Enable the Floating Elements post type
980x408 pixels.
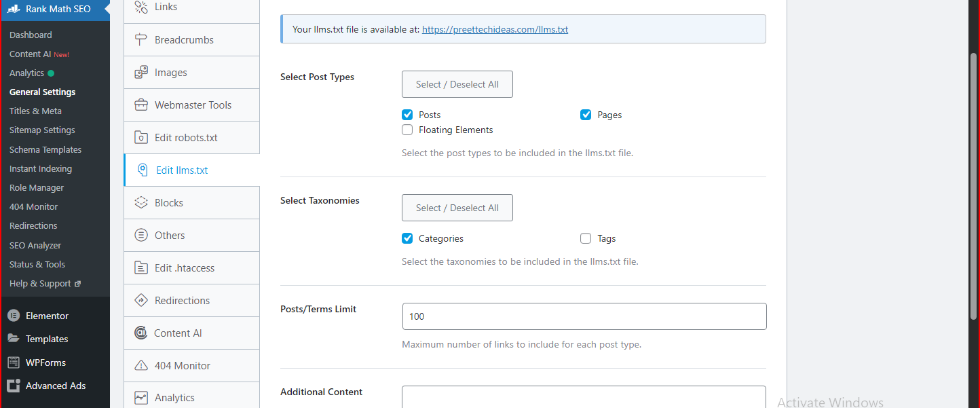coord(407,130)
